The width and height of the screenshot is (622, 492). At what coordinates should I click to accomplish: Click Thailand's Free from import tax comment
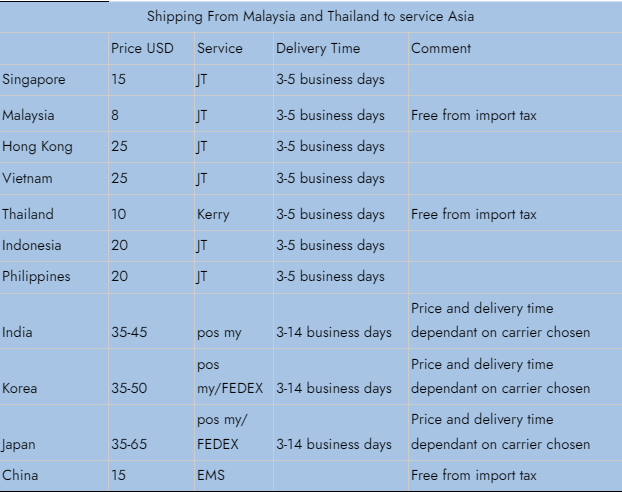click(x=474, y=214)
